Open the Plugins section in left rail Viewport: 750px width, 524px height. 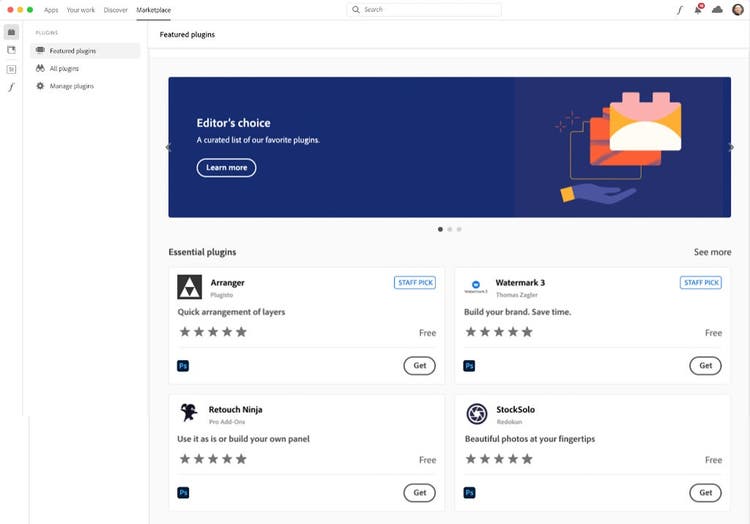click(11, 32)
